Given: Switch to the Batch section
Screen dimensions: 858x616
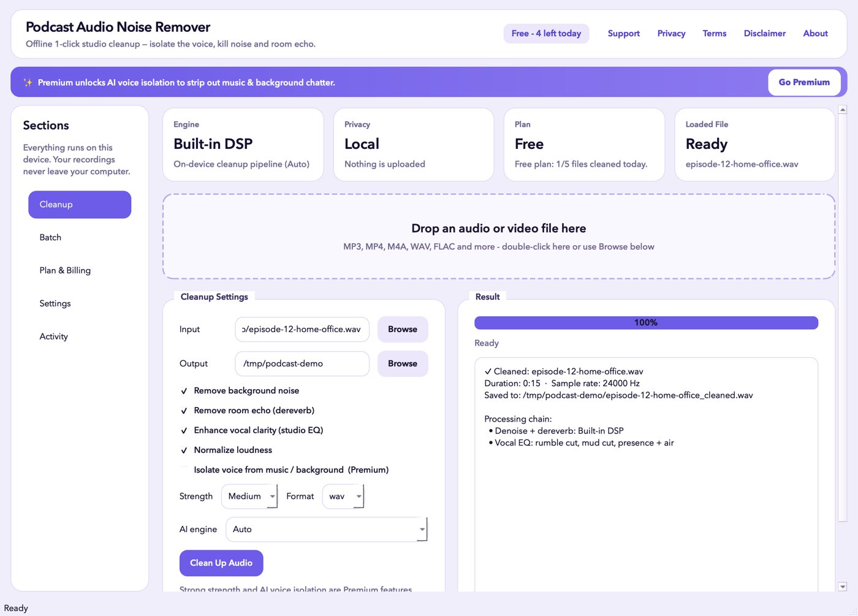Looking at the screenshot, I should 80,238.
